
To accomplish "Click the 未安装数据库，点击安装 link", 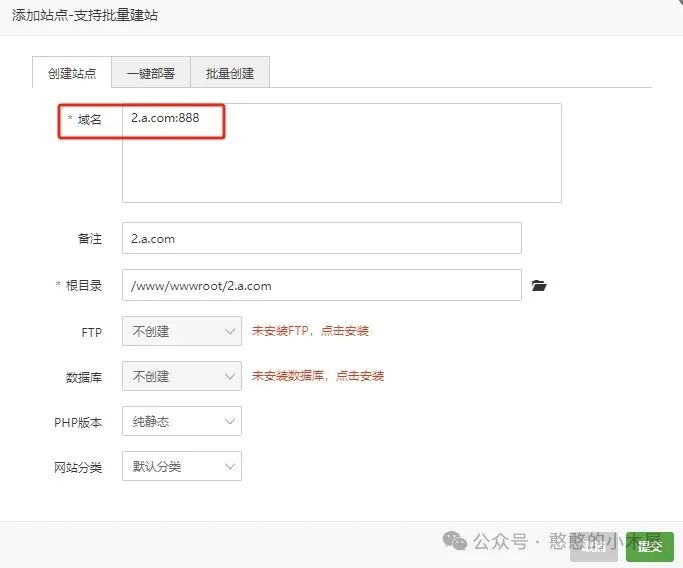I will click(317, 376).
